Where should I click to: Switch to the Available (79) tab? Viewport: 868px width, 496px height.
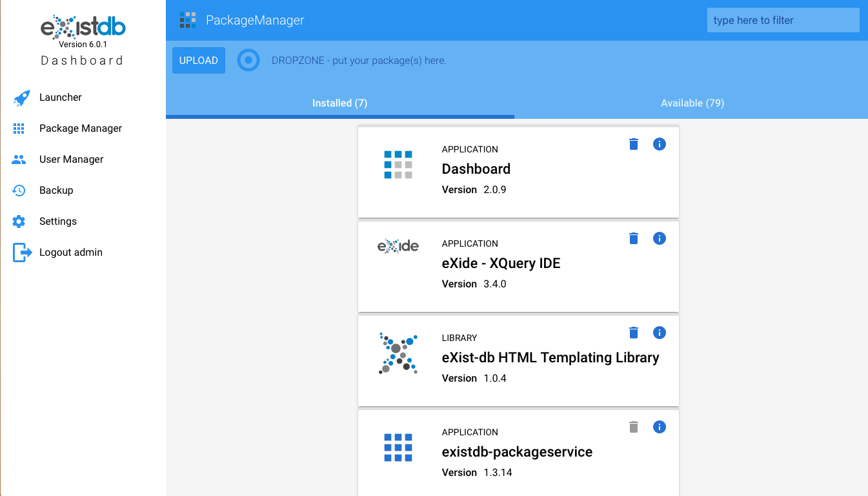point(692,103)
